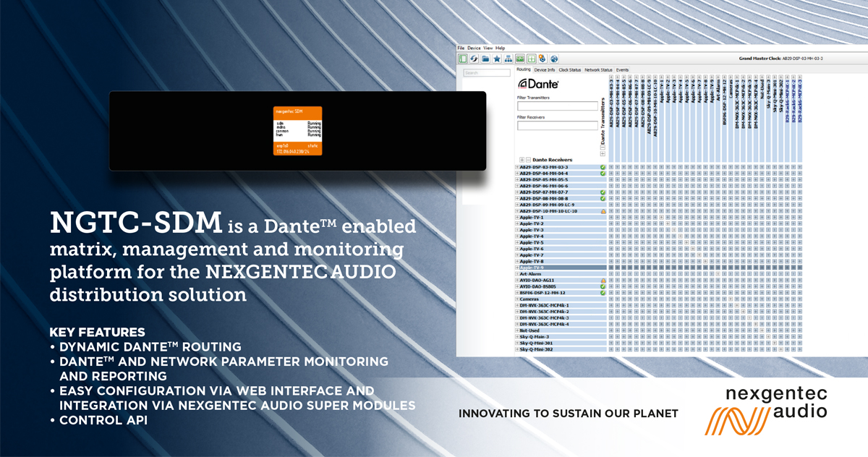Click green check status of AB29-DSP-04-MH-04-4
The image size is (868, 457).
(x=603, y=174)
